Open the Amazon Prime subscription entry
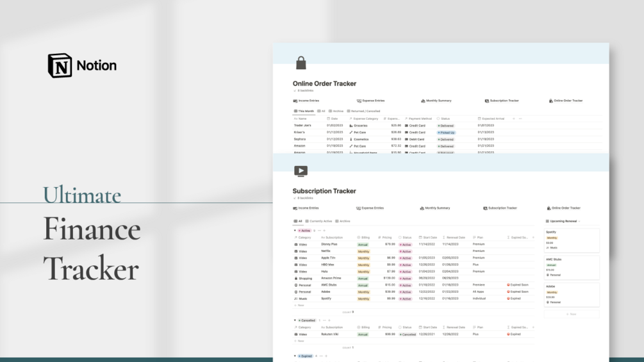Viewport: 644px width, 362px height. tap(331, 278)
